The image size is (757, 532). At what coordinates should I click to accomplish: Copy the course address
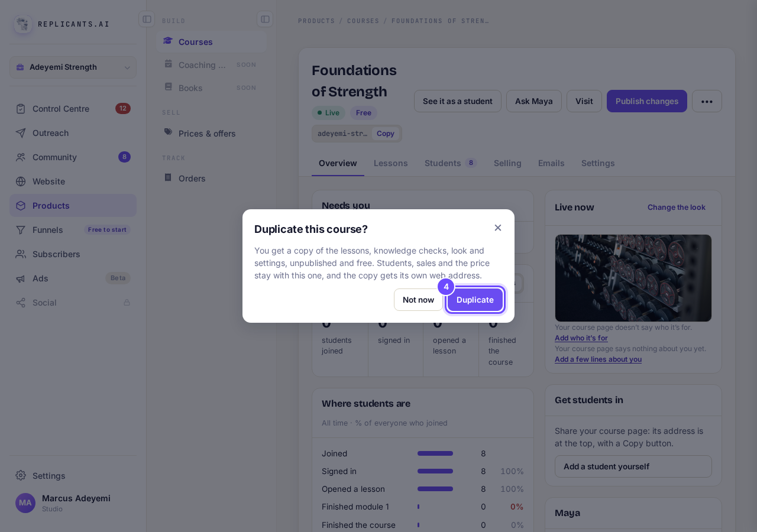tap(386, 134)
